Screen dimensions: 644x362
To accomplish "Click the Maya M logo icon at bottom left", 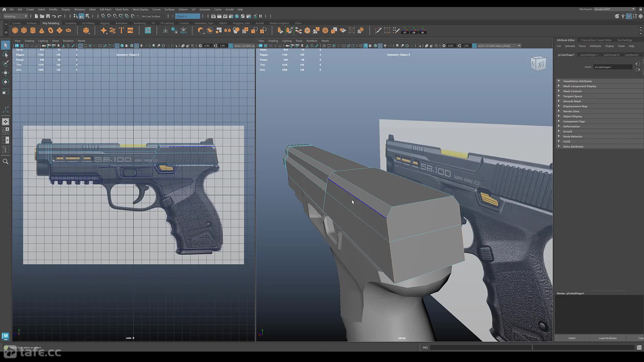I will [x=5, y=336].
